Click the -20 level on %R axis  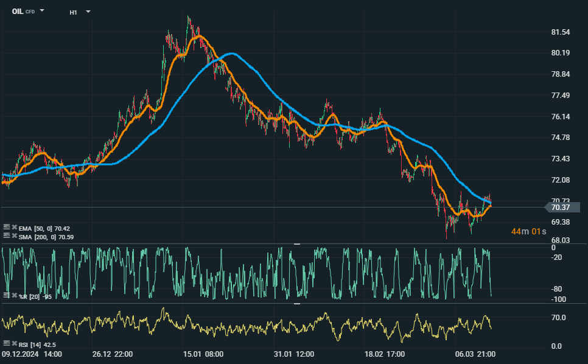[x=556, y=257]
